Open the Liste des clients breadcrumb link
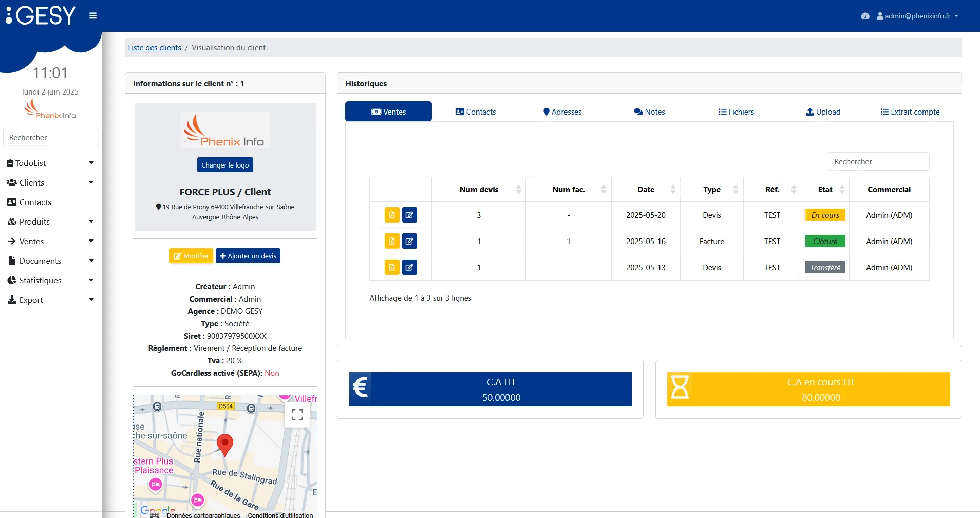 (155, 48)
